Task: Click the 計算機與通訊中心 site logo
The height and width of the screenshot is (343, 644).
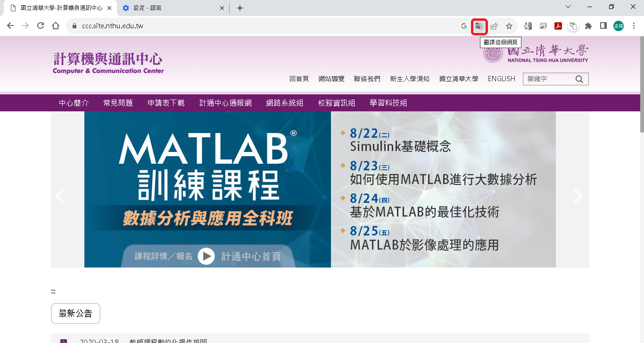Action: [x=108, y=63]
